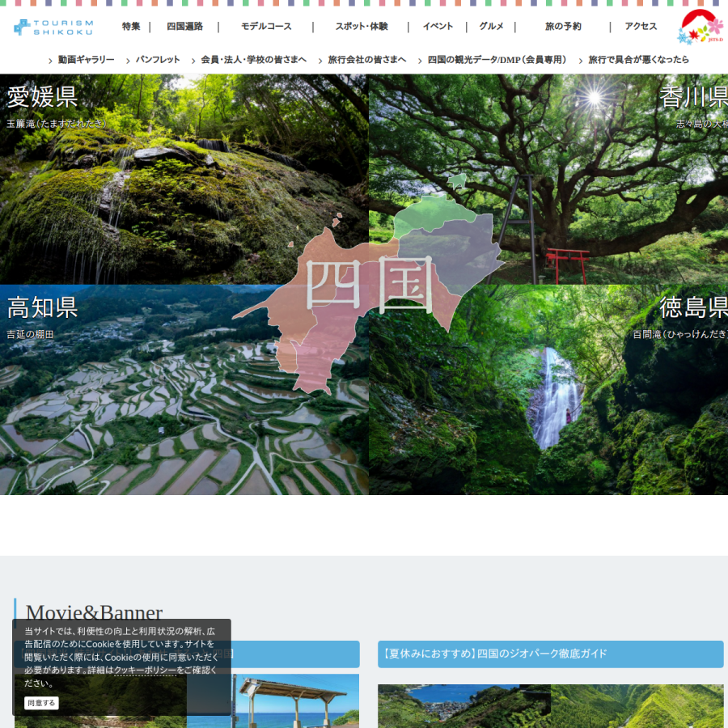This screenshot has width=728, height=728.
Task: Go to 動画ギャラリー link
Action: pos(86,59)
